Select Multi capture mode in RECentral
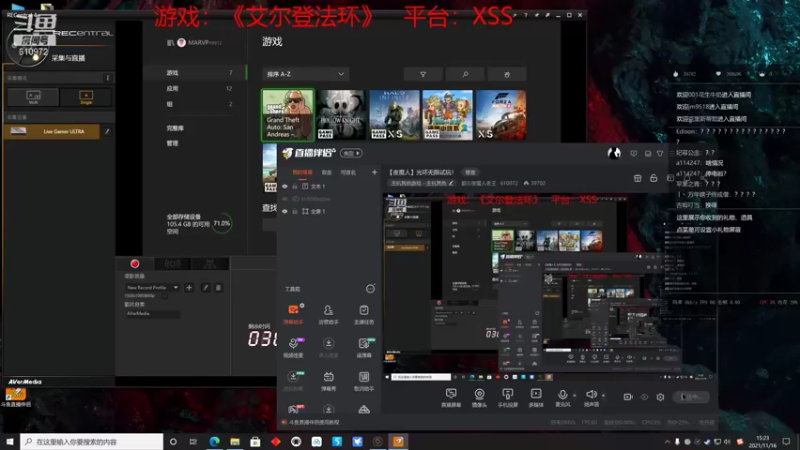This screenshot has width=800, height=450. [33, 97]
